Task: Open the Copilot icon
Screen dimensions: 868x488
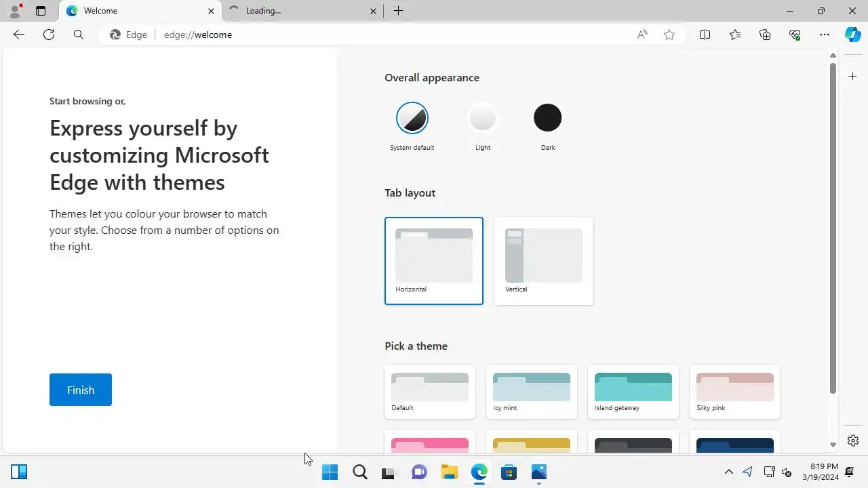Action: [853, 35]
